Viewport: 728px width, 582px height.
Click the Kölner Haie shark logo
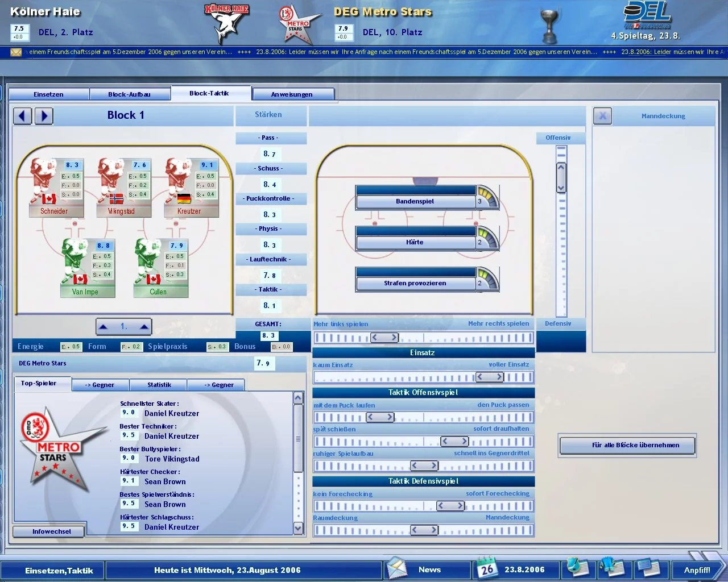[227, 23]
